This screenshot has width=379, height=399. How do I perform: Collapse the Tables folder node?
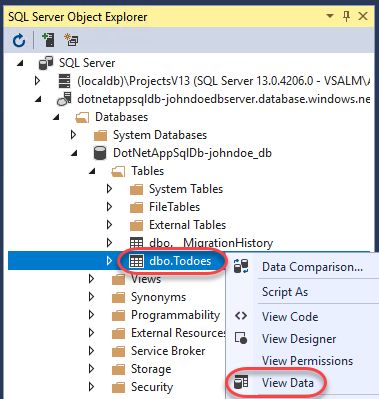click(92, 171)
